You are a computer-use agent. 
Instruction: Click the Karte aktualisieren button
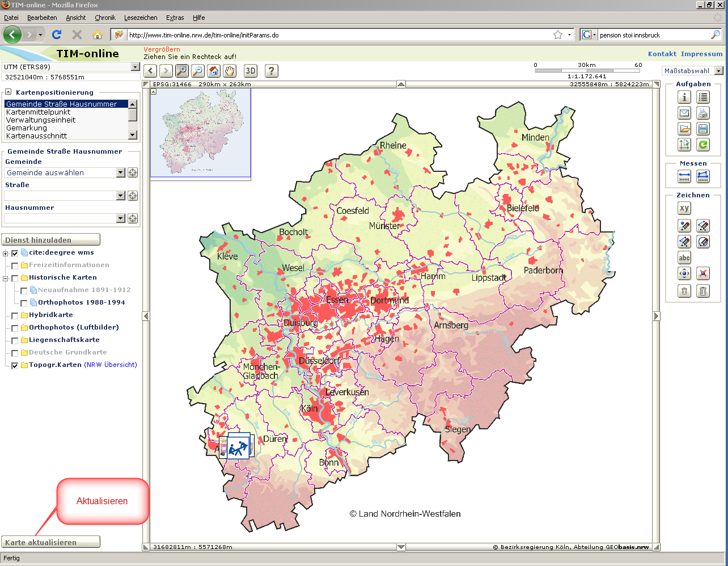[x=50, y=542]
